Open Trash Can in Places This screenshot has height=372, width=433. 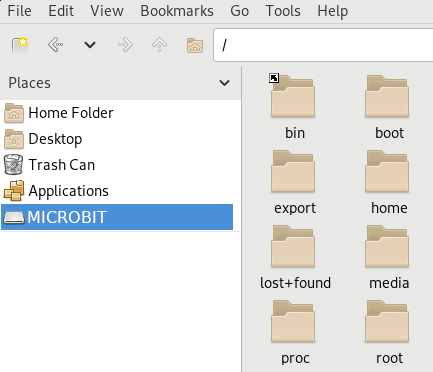tap(117, 165)
